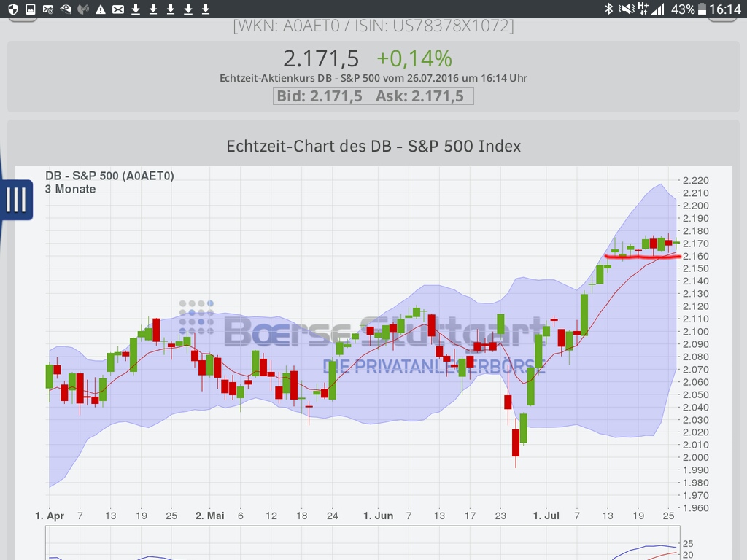Viewport: 747px width, 560px height.
Task: Tap the H+ mobile data icon
Action: (x=643, y=8)
